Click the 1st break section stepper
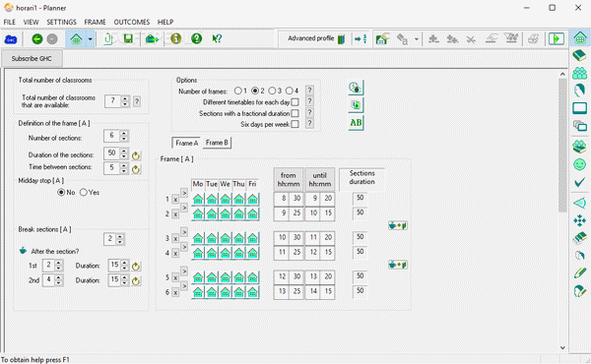The image size is (591, 364). click(x=58, y=266)
